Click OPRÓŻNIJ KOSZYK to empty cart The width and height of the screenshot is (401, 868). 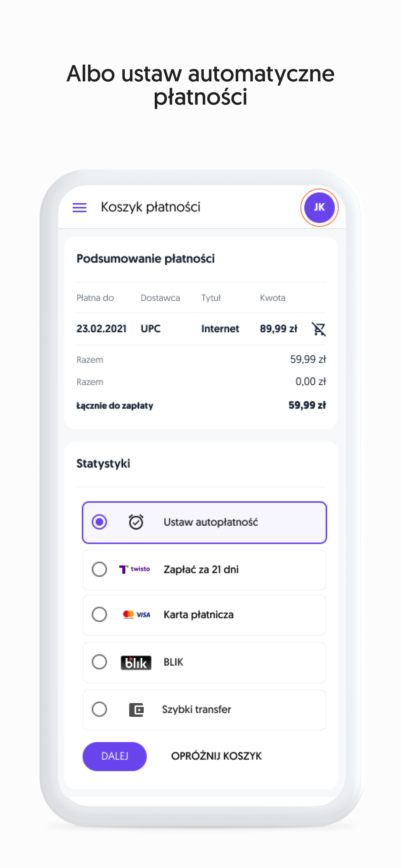[x=216, y=756]
